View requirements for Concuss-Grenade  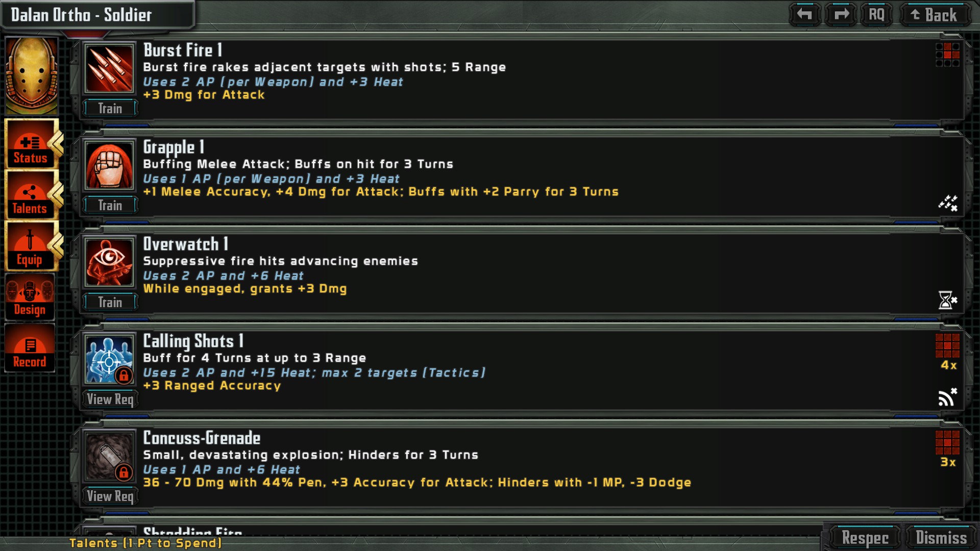110,496
